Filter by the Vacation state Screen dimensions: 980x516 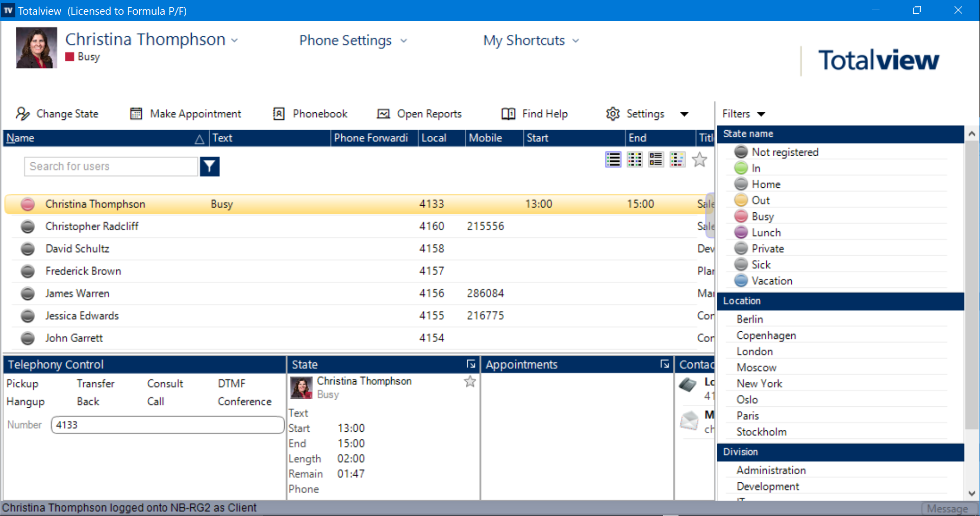pyautogui.click(x=772, y=281)
